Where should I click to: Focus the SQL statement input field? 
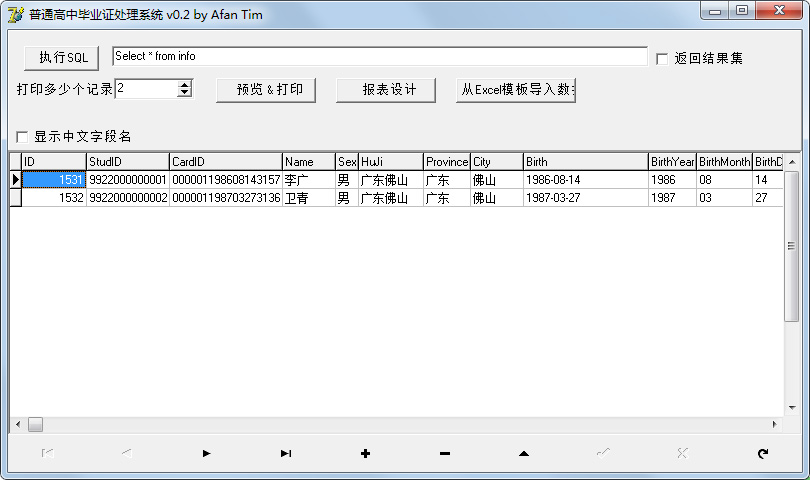[380, 56]
